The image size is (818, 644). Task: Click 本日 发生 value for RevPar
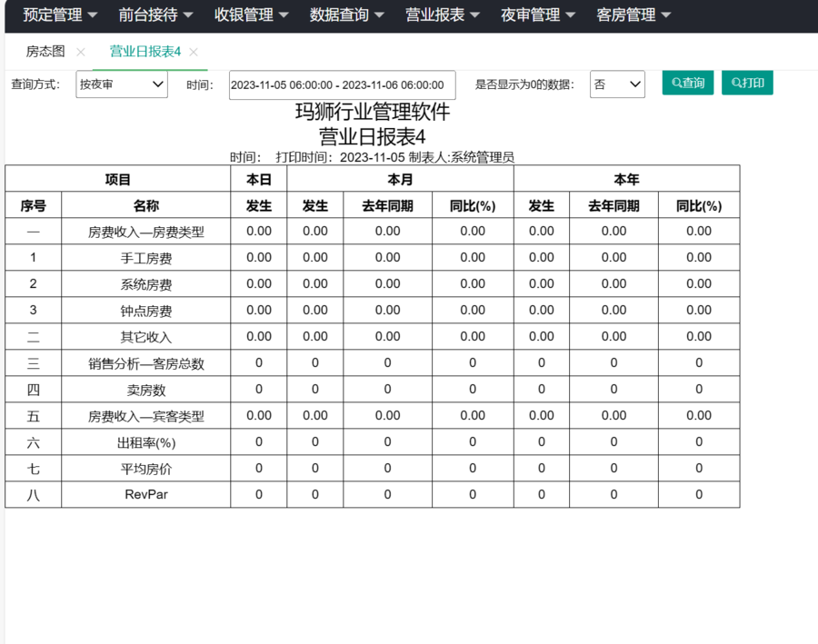[259, 494]
